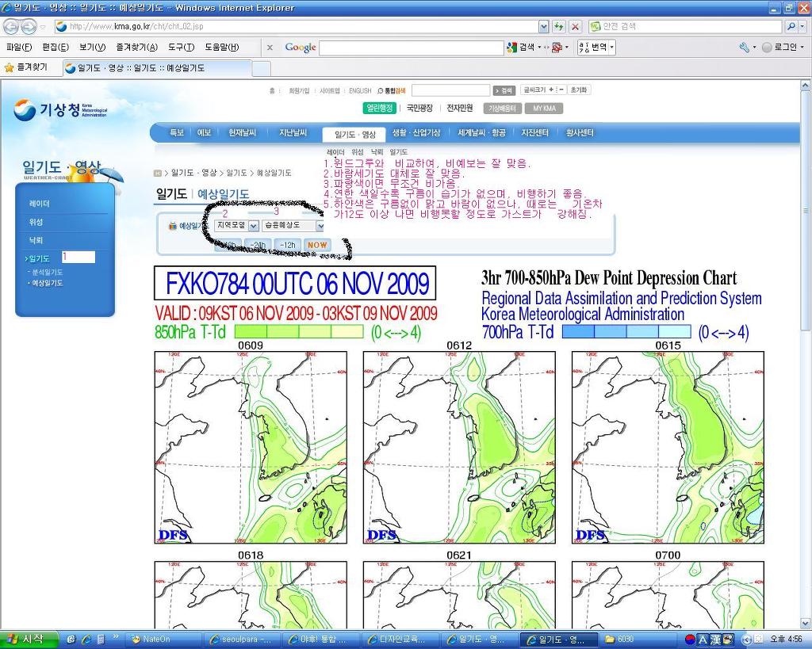The width and height of the screenshot is (812, 649).
Task: Open a new blank browser tab
Action: (x=261, y=68)
